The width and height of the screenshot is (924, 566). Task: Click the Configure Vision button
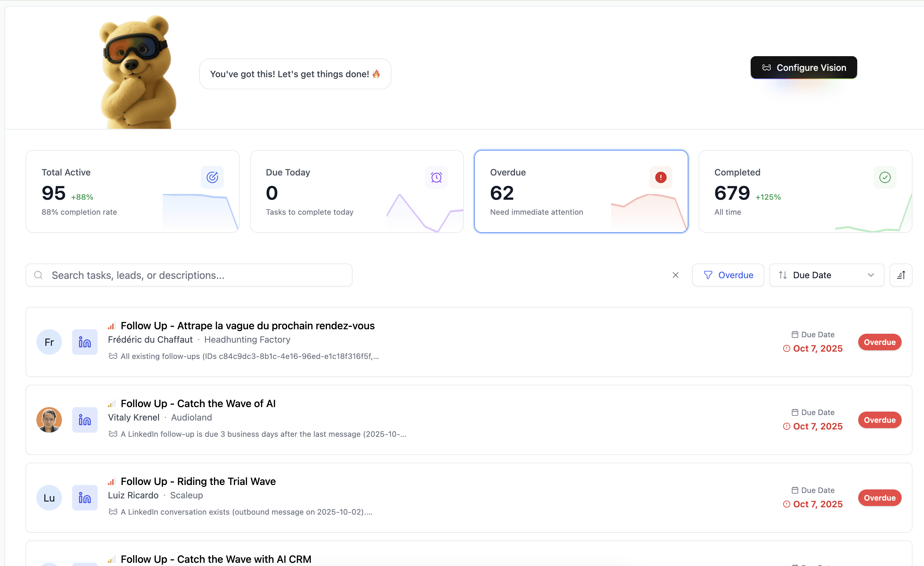point(804,67)
